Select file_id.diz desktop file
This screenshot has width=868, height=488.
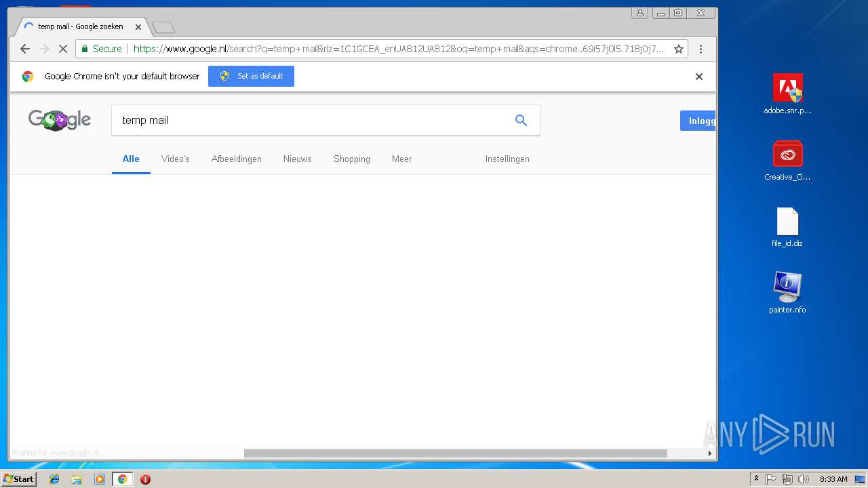[x=787, y=227]
